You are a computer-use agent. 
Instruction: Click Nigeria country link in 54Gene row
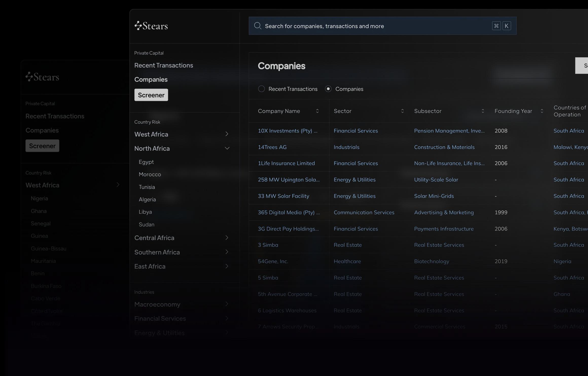pyautogui.click(x=562, y=261)
